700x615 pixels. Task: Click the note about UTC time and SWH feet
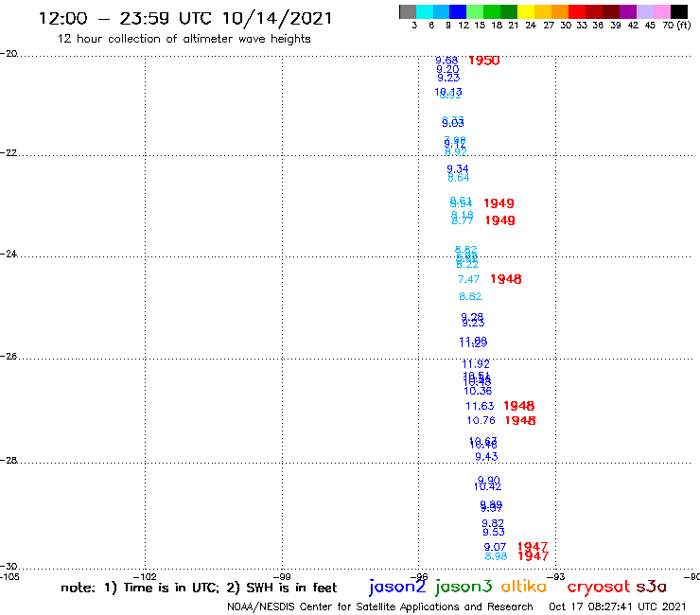(199, 588)
